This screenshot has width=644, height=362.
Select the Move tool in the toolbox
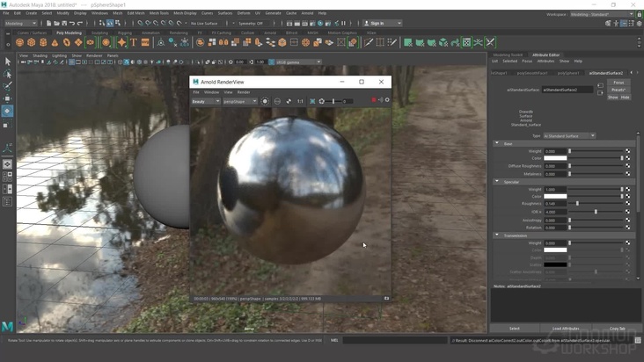(x=7, y=98)
